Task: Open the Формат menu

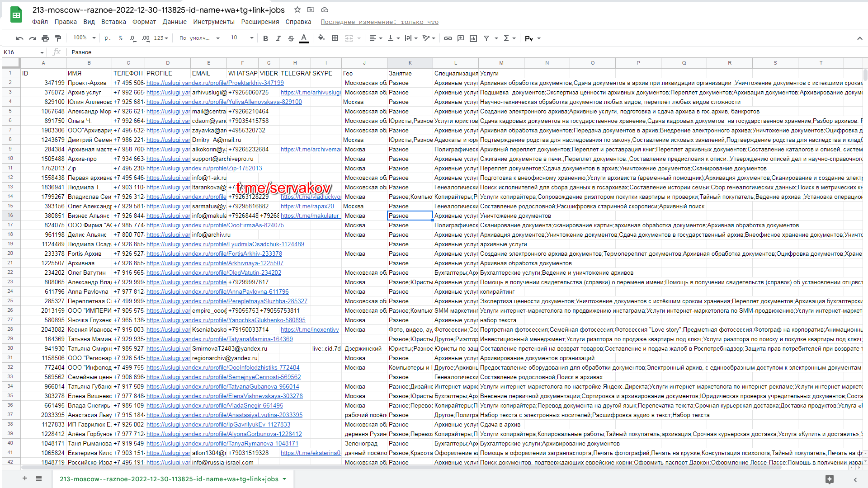Action: (144, 22)
